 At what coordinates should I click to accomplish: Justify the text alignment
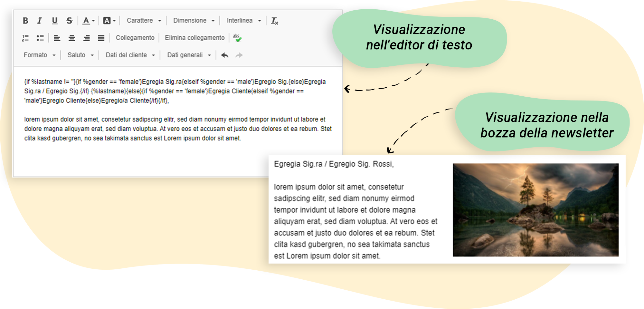pos(101,38)
